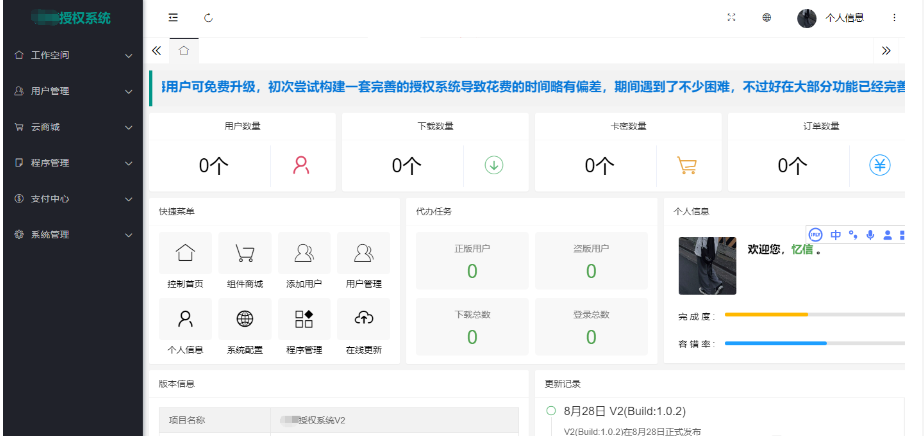The height and width of the screenshot is (436, 924).
Task: Click the 支付中心 coin icon in sidebar
Action: (19, 199)
